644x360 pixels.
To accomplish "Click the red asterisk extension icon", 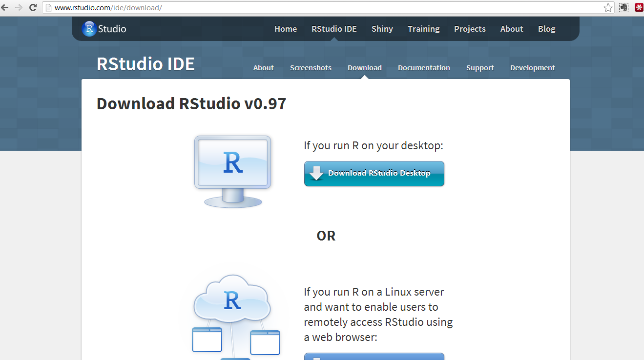I will pos(638,8).
